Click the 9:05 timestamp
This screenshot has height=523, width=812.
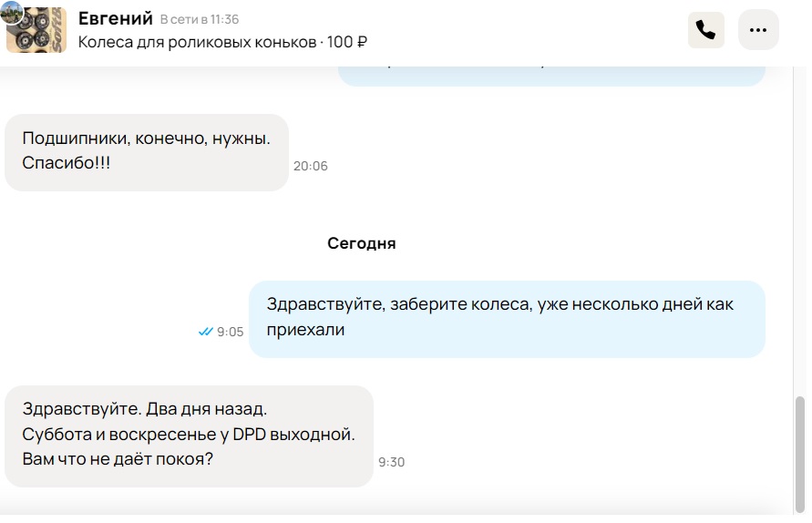click(230, 332)
